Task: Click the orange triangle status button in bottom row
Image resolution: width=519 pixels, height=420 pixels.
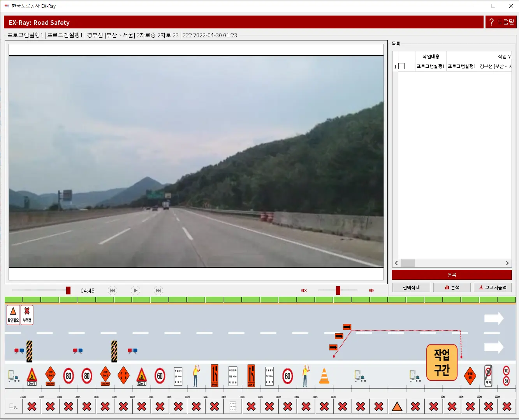Action: 397,407
